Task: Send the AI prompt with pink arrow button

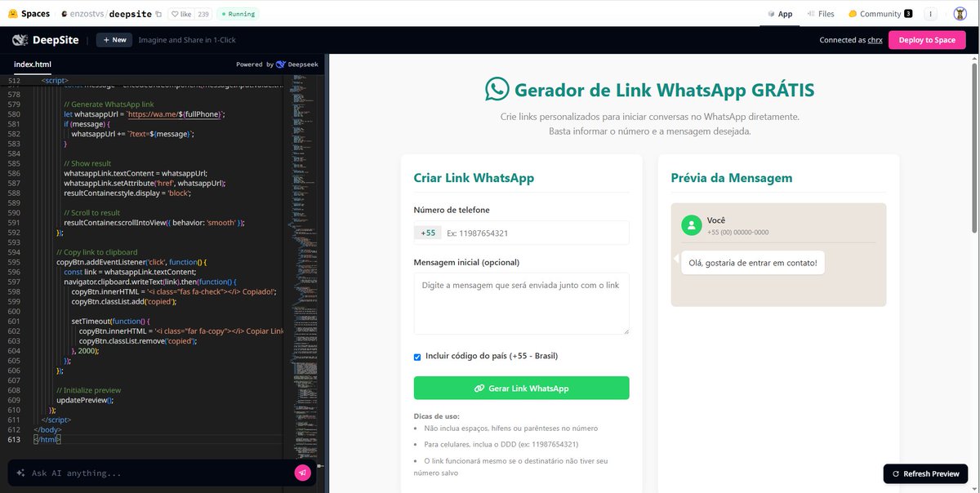Action: coord(302,473)
